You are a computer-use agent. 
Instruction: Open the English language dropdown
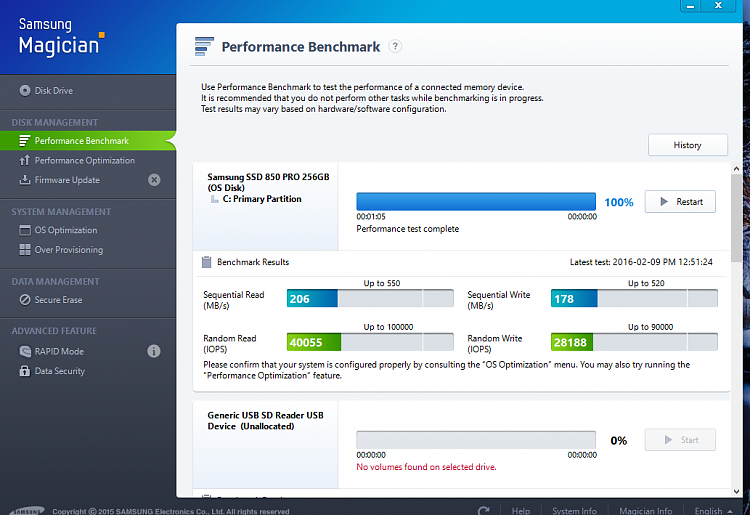pos(713,511)
